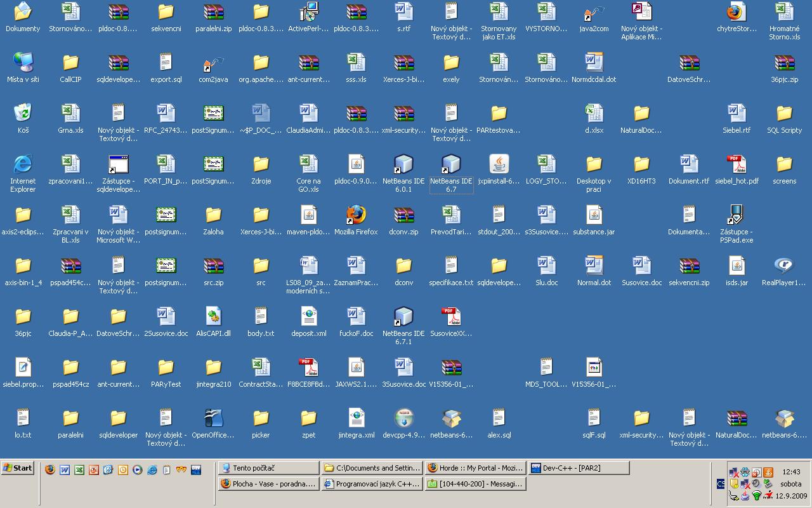Switch to the Dev-C++ [PAR2] taskbar window

[579, 468]
